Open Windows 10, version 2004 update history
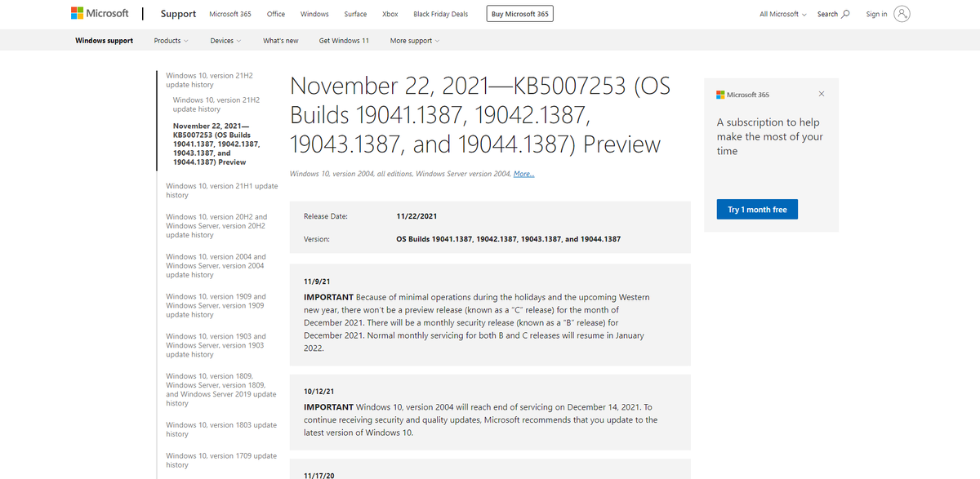 point(216,265)
